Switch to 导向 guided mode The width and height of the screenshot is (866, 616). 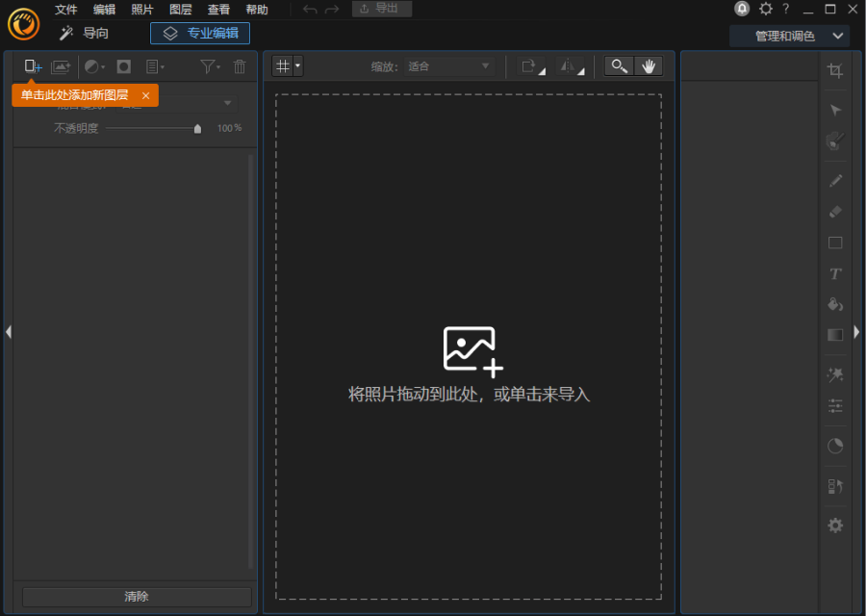coord(84,33)
